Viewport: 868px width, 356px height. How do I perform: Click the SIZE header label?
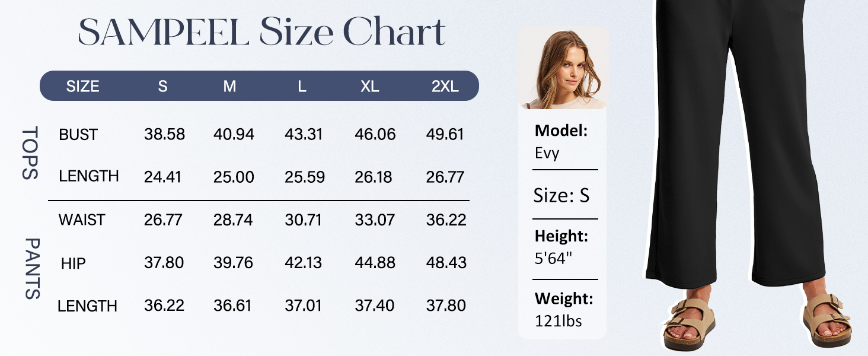click(x=82, y=87)
